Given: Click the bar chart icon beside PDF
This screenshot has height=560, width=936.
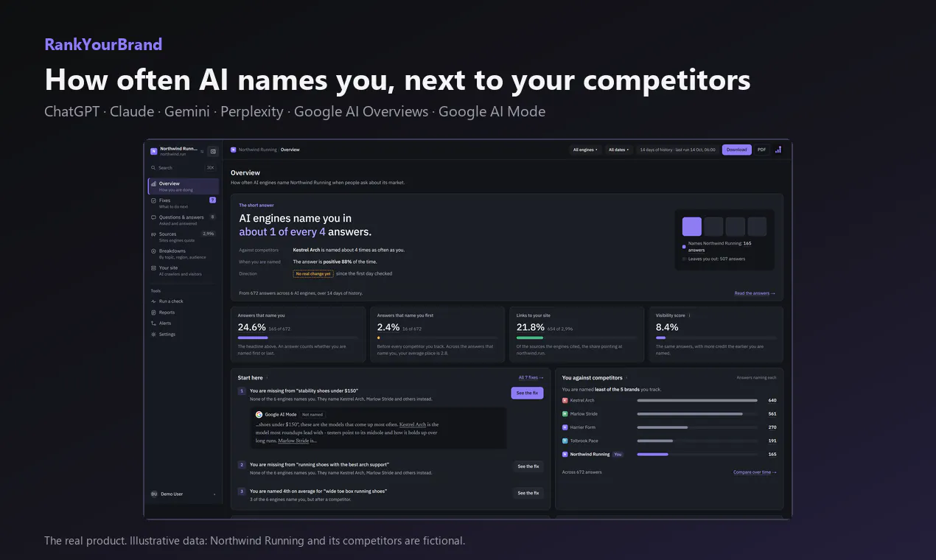Looking at the screenshot, I should coord(778,150).
